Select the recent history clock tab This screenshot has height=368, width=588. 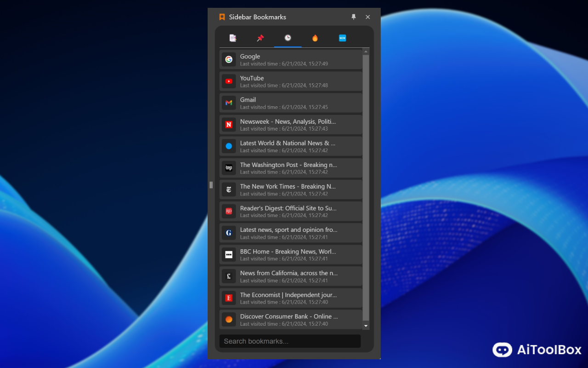pos(288,38)
